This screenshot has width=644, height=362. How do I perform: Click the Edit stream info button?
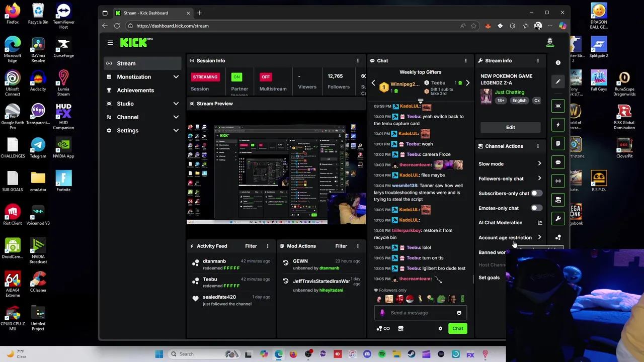pyautogui.click(x=511, y=128)
